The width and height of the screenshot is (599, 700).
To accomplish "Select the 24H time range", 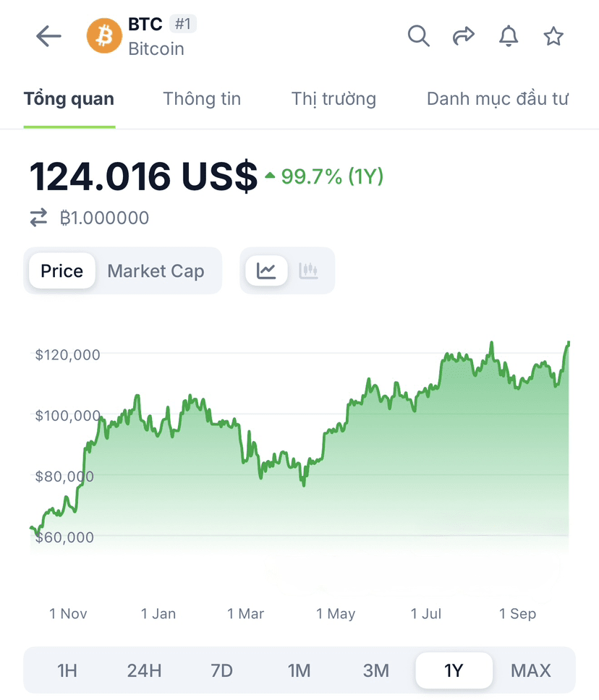I will coord(144,670).
